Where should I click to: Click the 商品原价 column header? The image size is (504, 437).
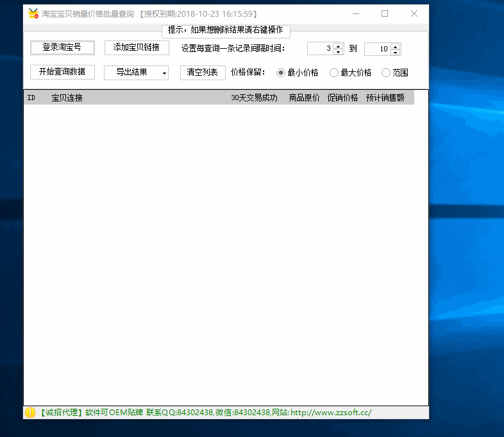(304, 98)
